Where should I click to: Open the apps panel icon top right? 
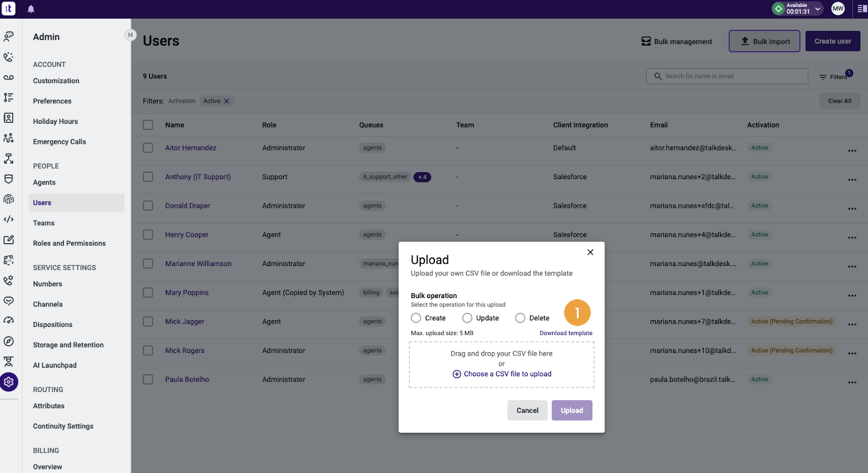862,9
